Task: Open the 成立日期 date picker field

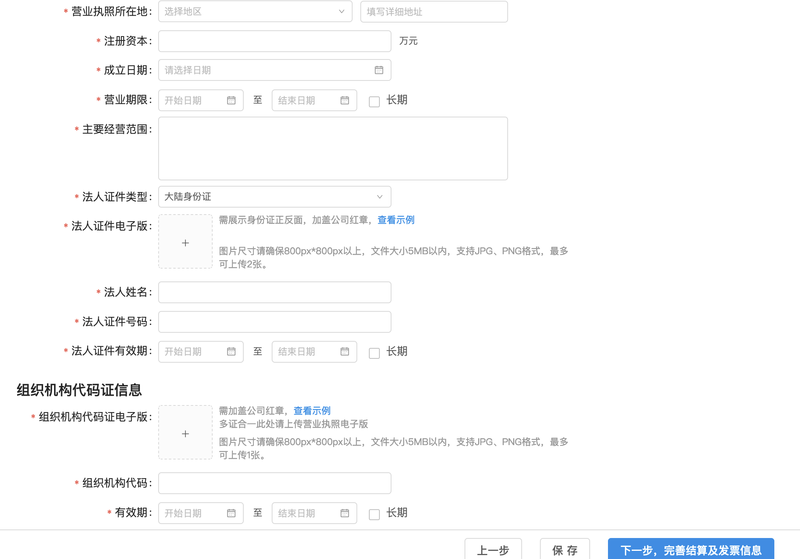Action: [x=274, y=70]
